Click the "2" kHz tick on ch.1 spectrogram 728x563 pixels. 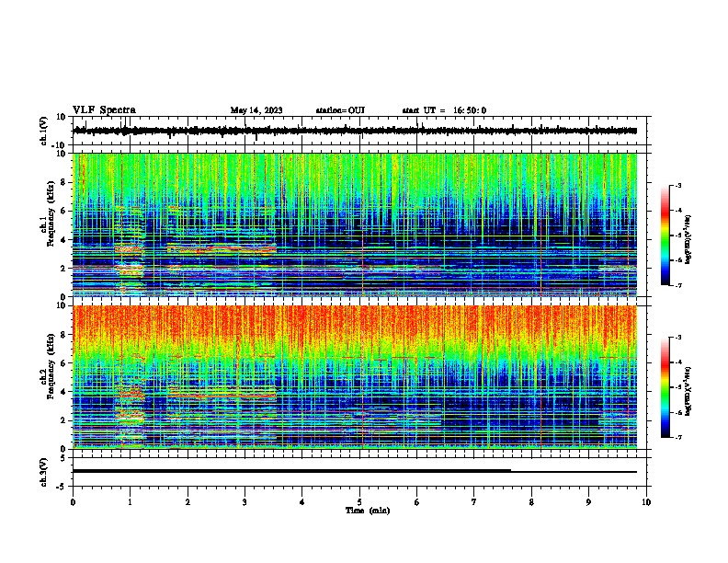(63, 268)
